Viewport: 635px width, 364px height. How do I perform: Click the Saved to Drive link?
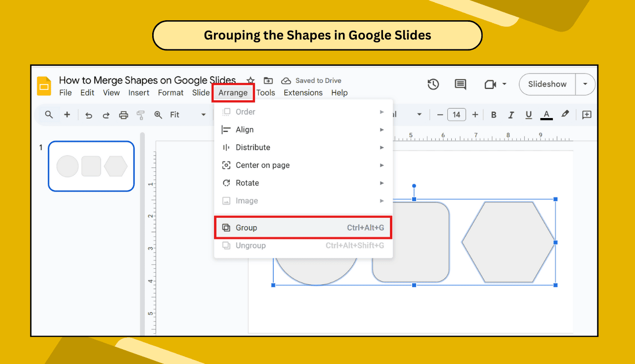point(318,80)
